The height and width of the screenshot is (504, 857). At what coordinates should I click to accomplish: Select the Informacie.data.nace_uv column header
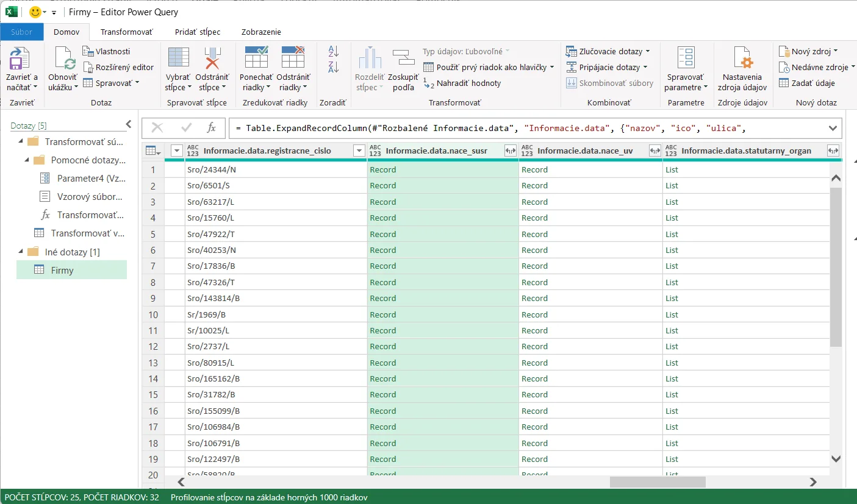point(585,151)
